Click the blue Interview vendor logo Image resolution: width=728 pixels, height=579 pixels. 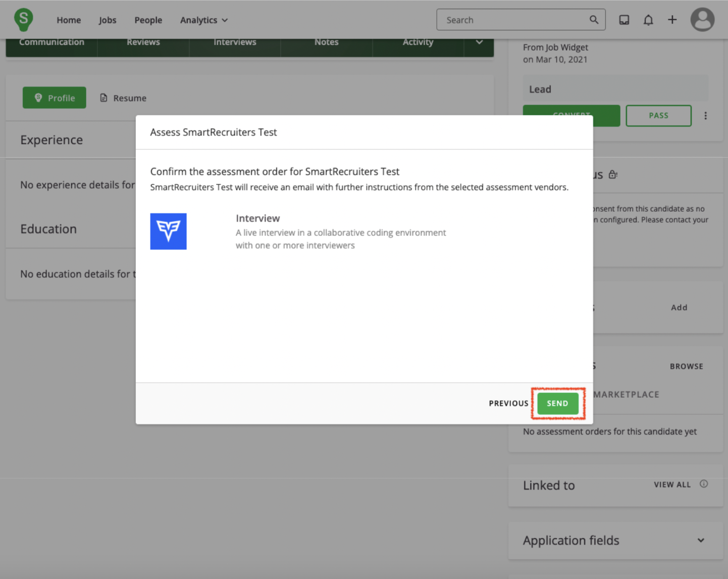point(168,231)
